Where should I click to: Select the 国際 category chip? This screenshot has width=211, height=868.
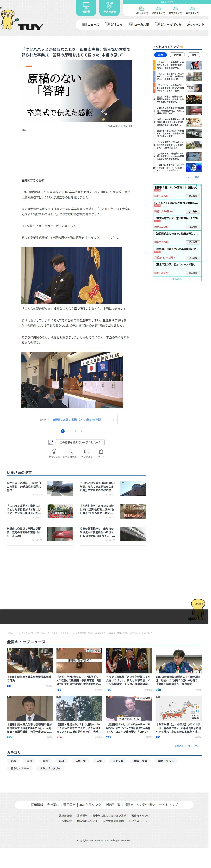(x=46, y=761)
